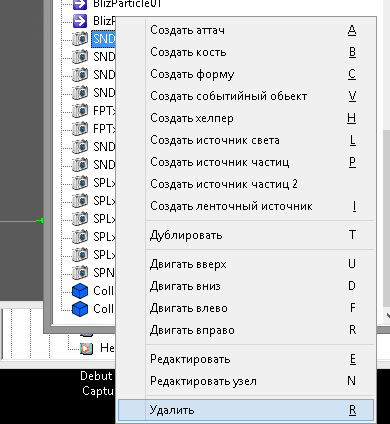
Task: Choose 'Двигать вверх' menu item
Action: 246,264
